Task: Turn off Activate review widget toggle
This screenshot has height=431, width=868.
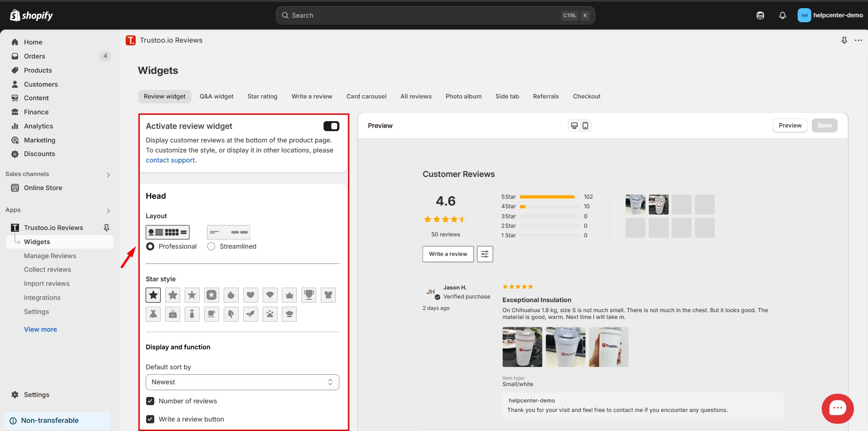Action: (x=331, y=126)
